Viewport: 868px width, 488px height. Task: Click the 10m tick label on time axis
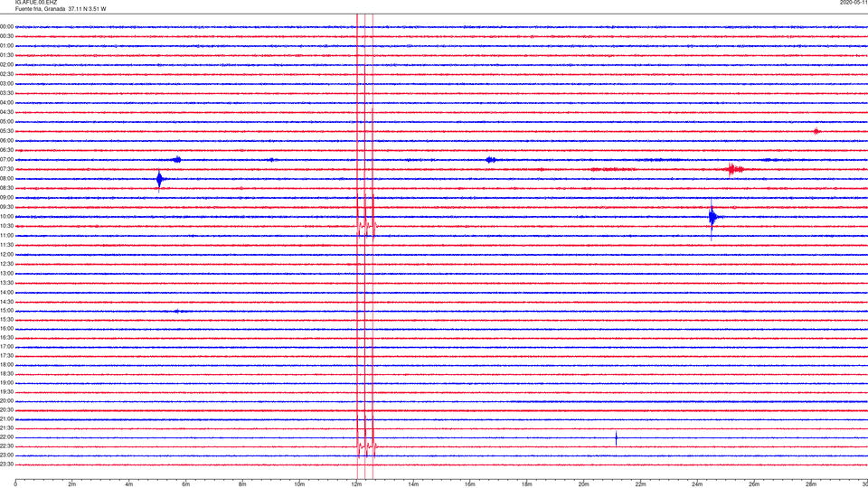299,484
